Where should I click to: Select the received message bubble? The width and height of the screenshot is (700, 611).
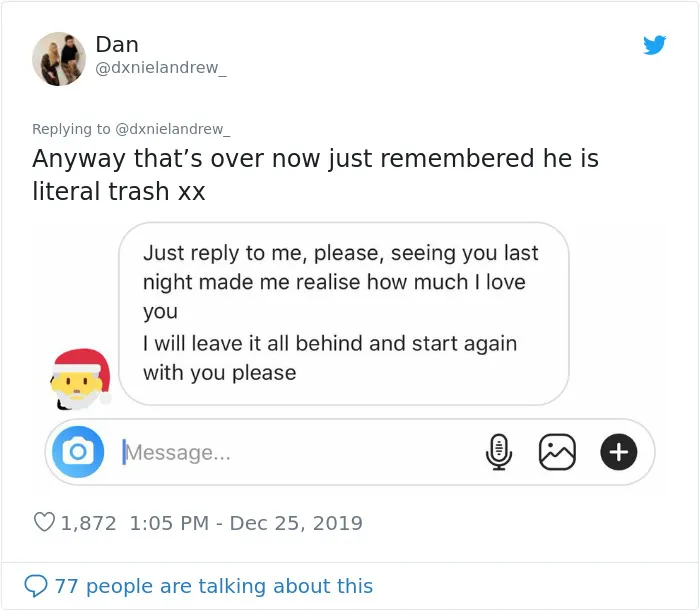[x=344, y=314]
